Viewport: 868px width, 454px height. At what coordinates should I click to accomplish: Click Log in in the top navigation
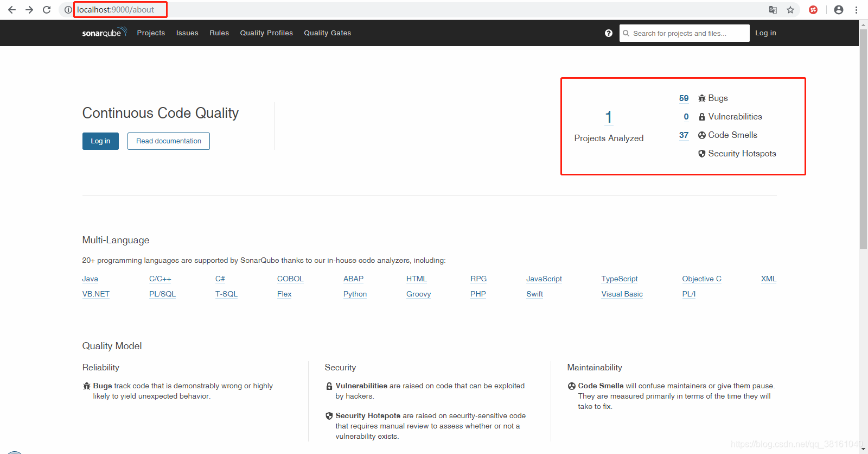(765, 33)
